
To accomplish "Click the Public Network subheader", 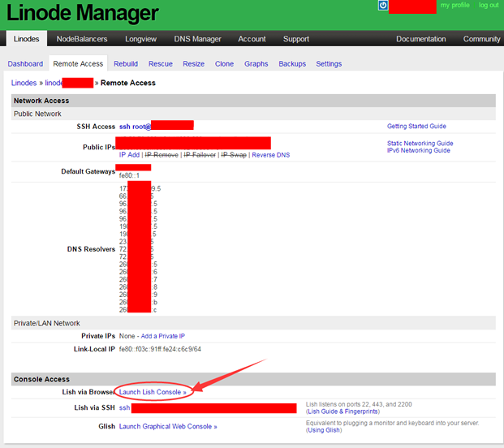I will [253, 114].
